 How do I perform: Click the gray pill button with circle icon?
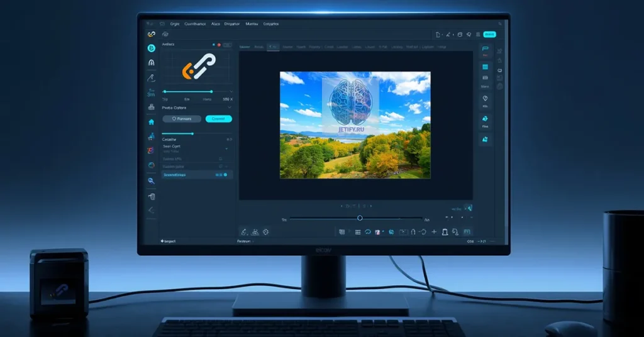click(182, 119)
